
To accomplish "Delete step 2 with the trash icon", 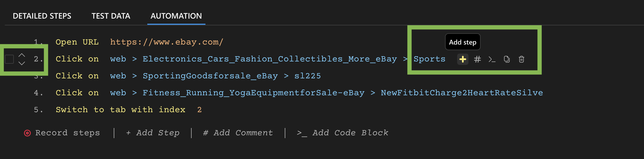I will [522, 59].
